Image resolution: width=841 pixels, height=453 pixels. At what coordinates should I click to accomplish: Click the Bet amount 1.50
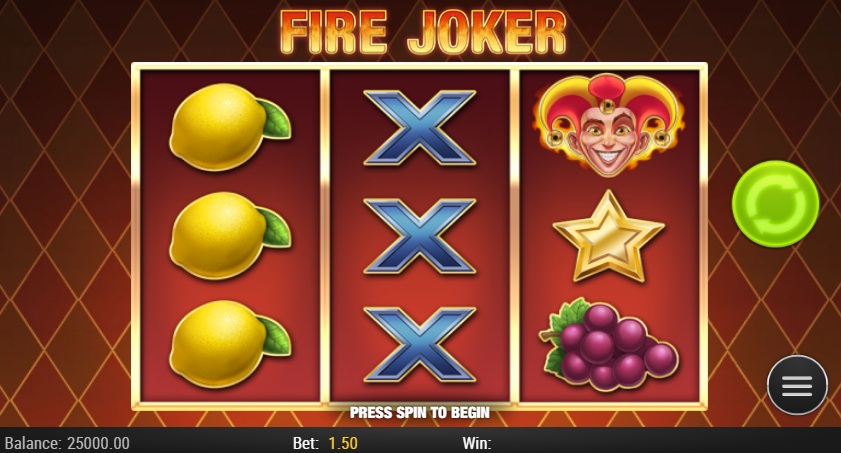click(343, 443)
